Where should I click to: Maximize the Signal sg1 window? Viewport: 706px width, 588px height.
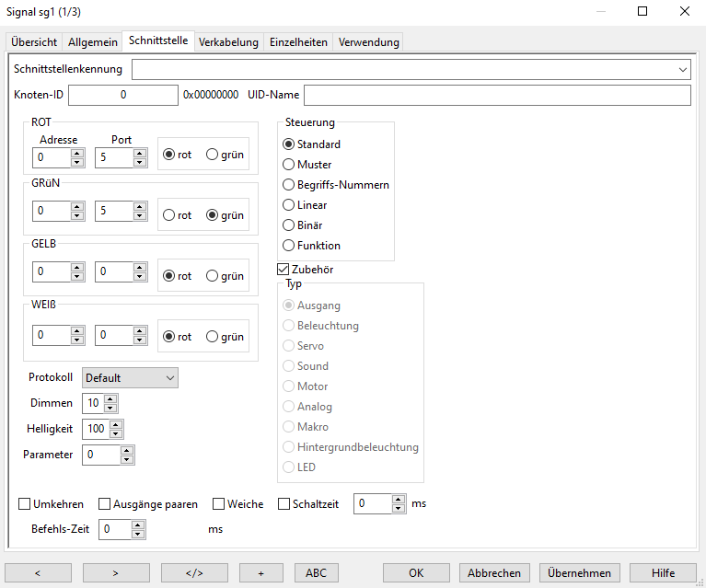tap(642, 11)
